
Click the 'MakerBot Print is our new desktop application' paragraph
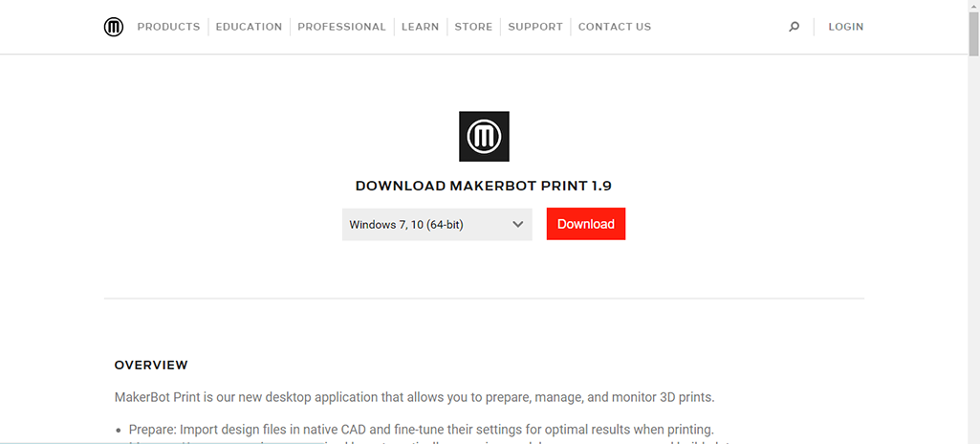coord(414,398)
